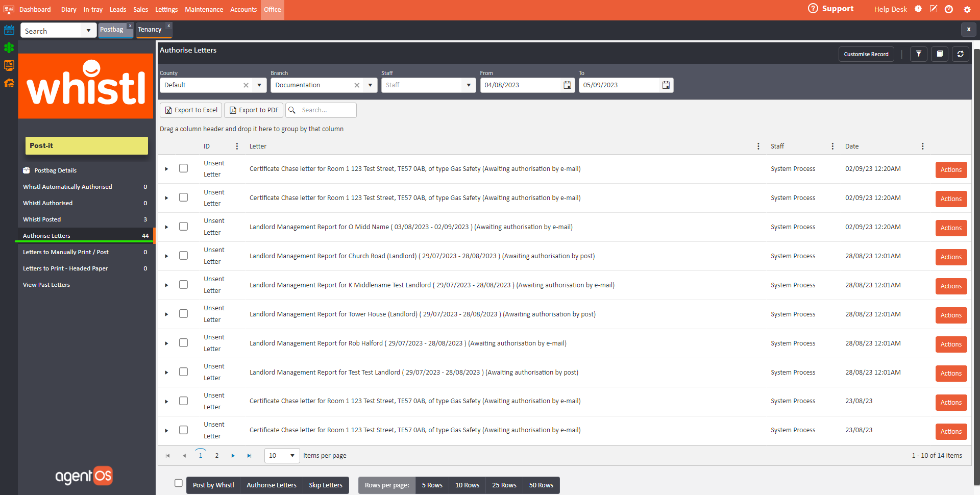980x495 pixels.
Task: Click the Export to Excel button
Action: [x=191, y=110]
